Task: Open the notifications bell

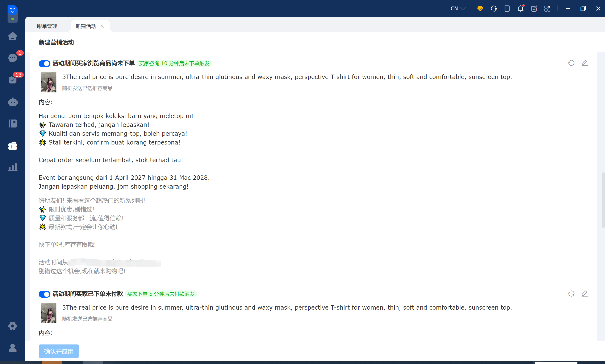Action: pos(520,9)
